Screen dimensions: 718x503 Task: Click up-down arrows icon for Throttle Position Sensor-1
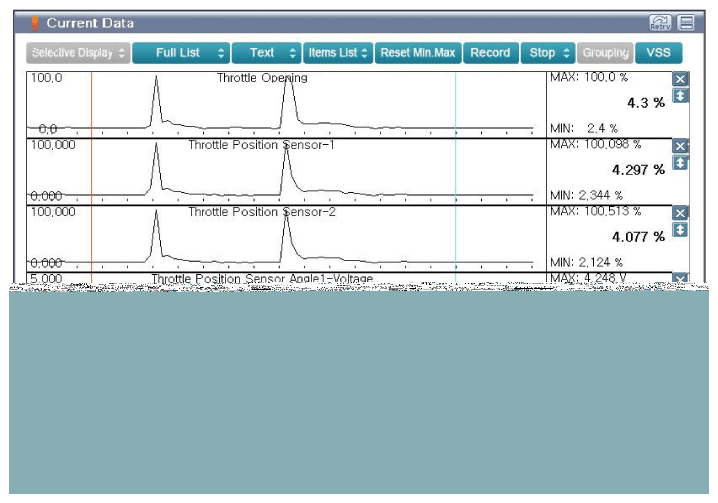(x=680, y=163)
